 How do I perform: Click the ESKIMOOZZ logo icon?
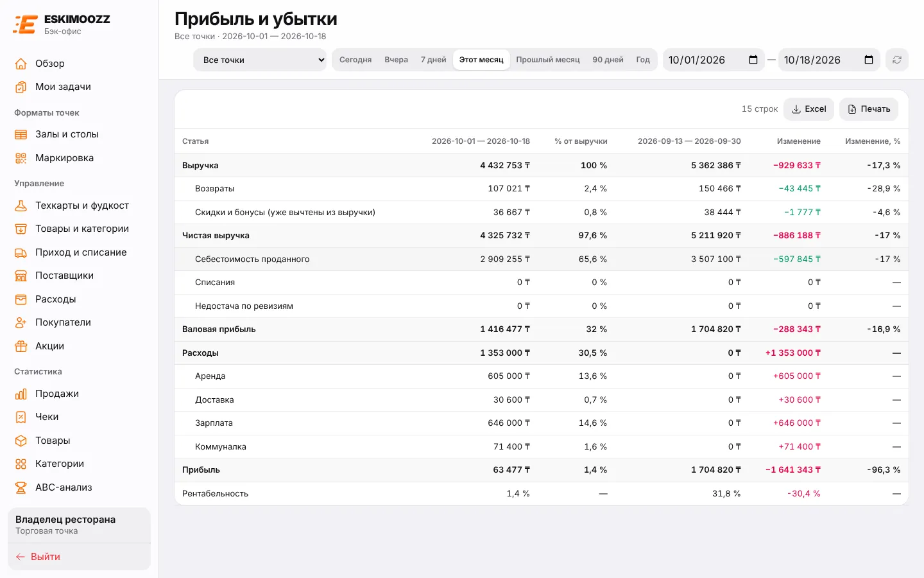tap(25, 24)
